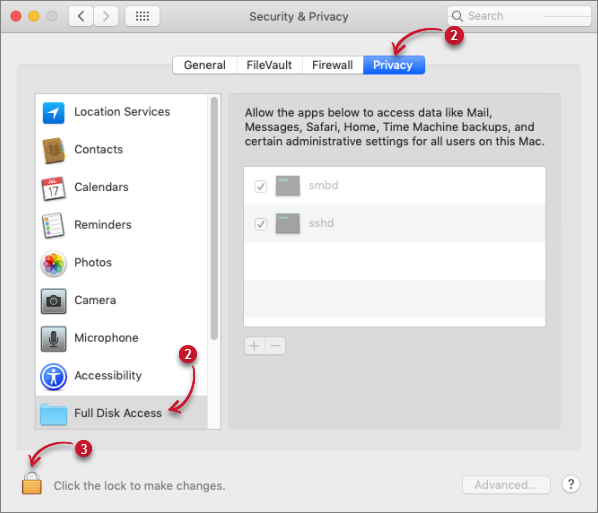Switch to the Firewall tab
The width and height of the screenshot is (598, 513).
tap(333, 65)
